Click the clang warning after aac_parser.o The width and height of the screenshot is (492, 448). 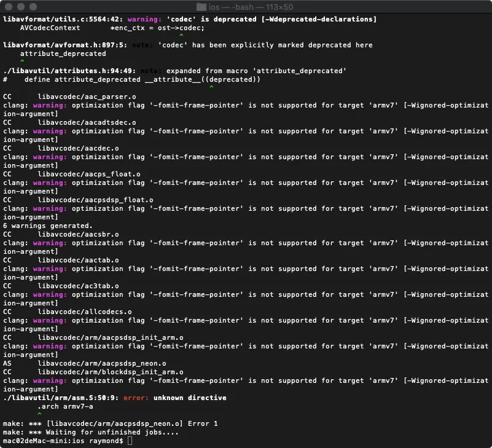246,109
